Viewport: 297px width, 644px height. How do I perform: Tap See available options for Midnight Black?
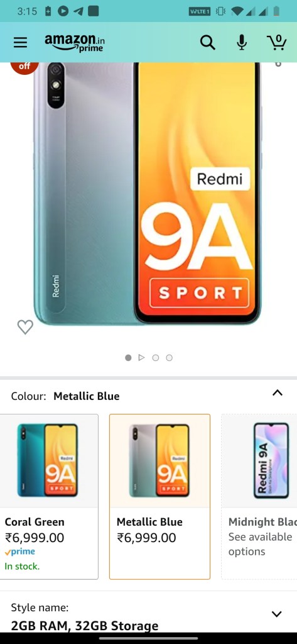coord(260,544)
